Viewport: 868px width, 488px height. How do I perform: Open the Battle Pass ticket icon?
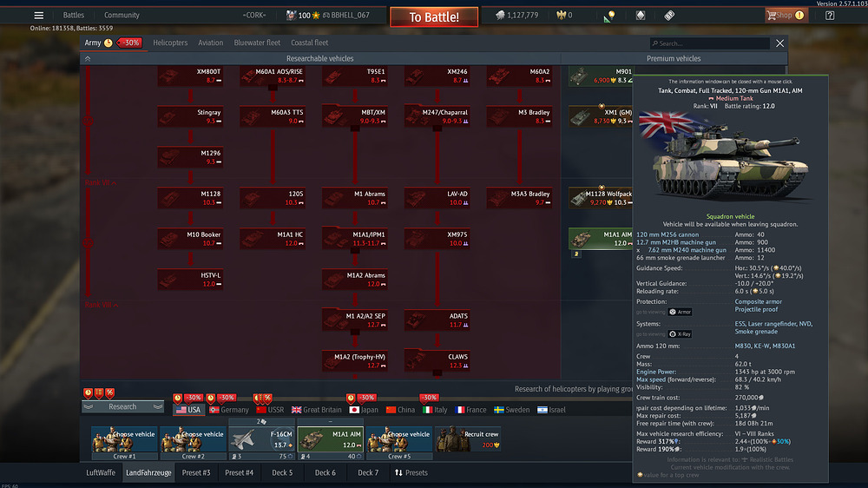point(669,16)
